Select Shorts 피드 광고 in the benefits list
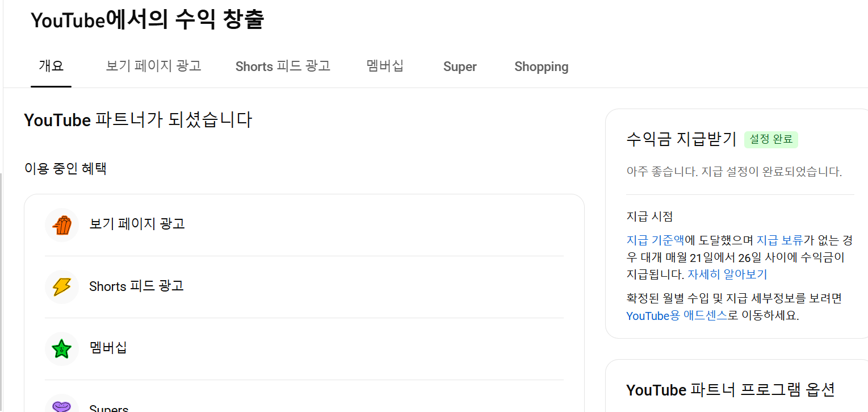This screenshot has width=868, height=412. point(136,286)
